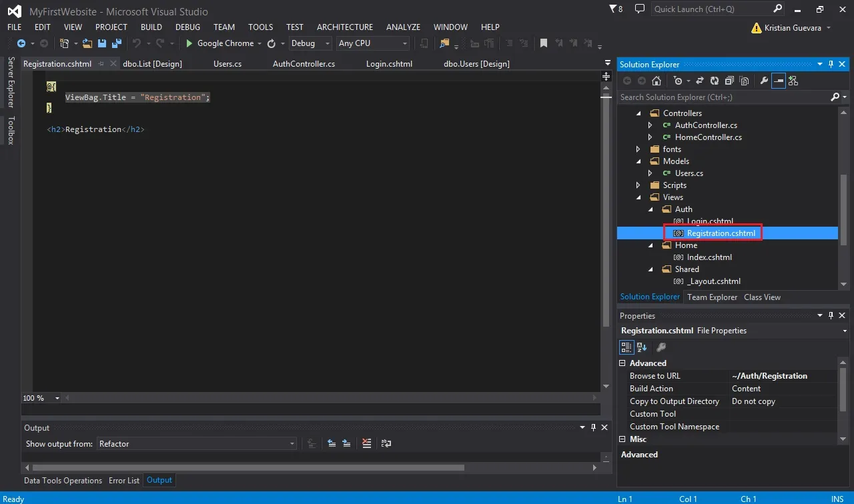The image size is (854, 504).
Task: Click Collapse All in Solution Explorer toolbar
Action: [x=729, y=81]
